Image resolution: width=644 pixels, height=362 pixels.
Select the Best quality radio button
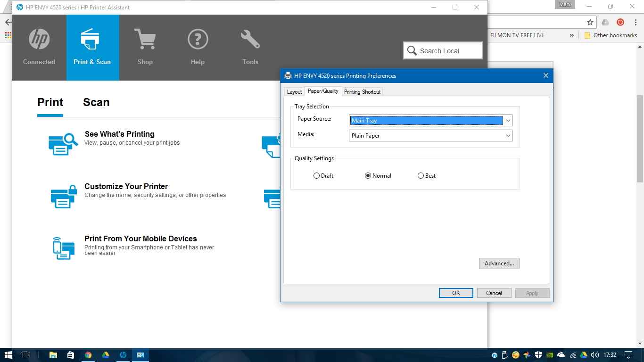click(x=420, y=175)
